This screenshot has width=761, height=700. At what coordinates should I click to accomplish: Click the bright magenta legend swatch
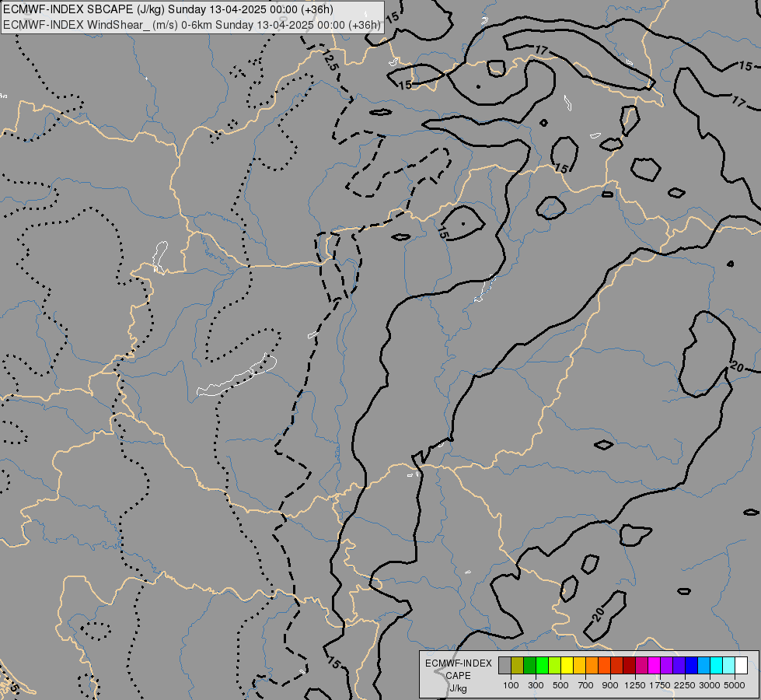pyautogui.click(x=655, y=665)
